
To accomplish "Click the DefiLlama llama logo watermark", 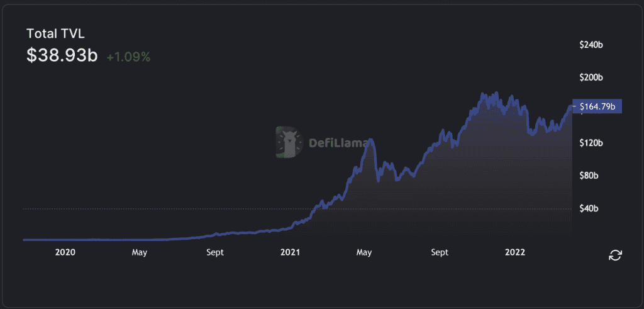I will [289, 143].
